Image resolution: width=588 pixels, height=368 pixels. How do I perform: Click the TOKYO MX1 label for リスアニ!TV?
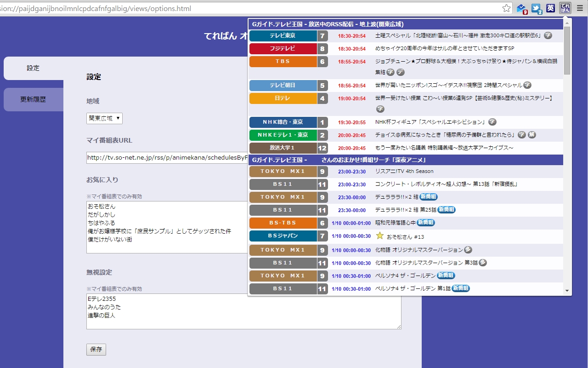[x=283, y=172]
